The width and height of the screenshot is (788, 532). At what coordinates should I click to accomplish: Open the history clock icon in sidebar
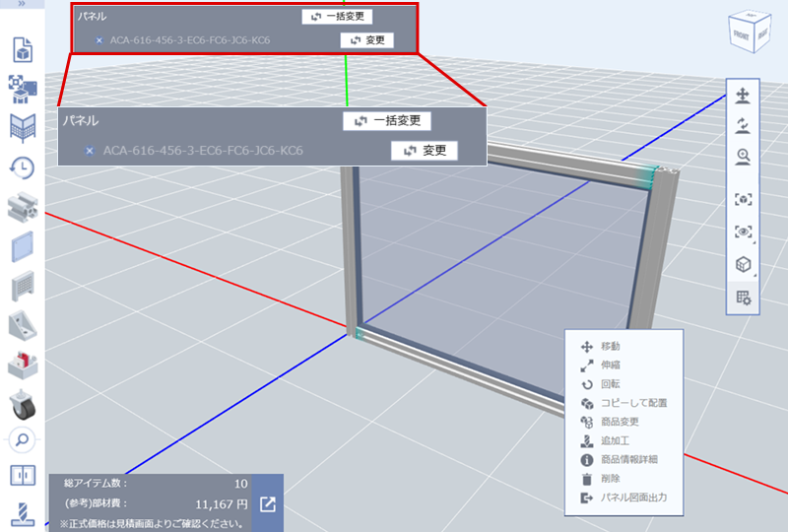(x=22, y=167)
